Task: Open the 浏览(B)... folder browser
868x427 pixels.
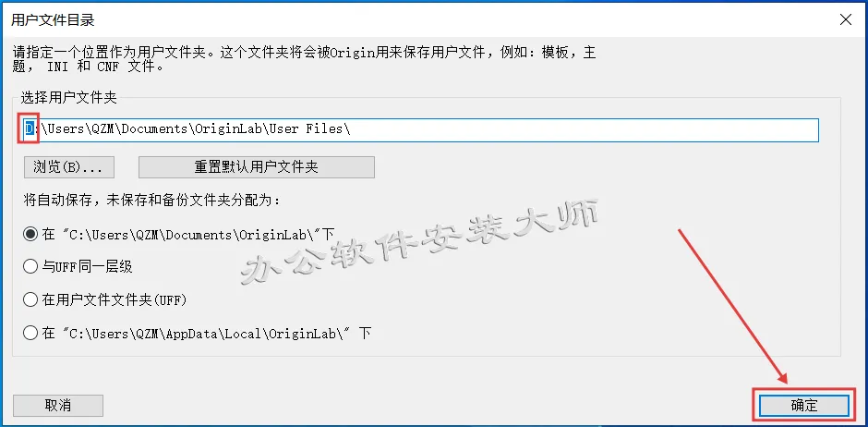Action: [69, 167]
